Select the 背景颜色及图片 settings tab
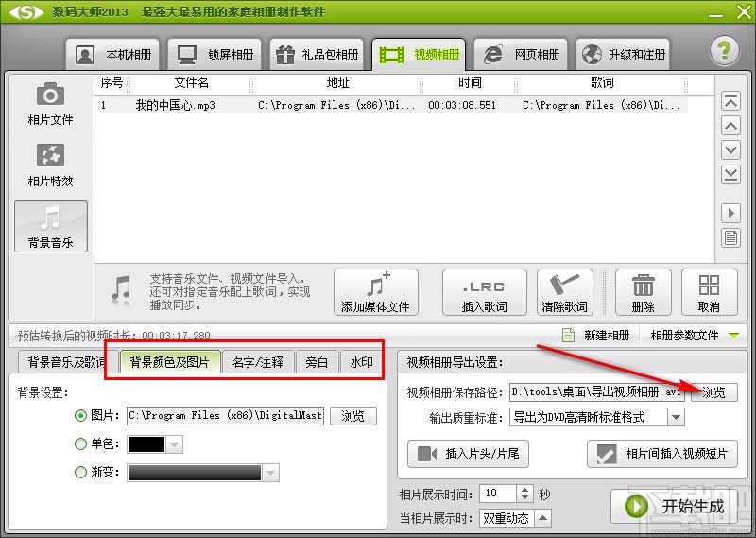This screenshot has width=756, height=538. click(x=170, y=362)
